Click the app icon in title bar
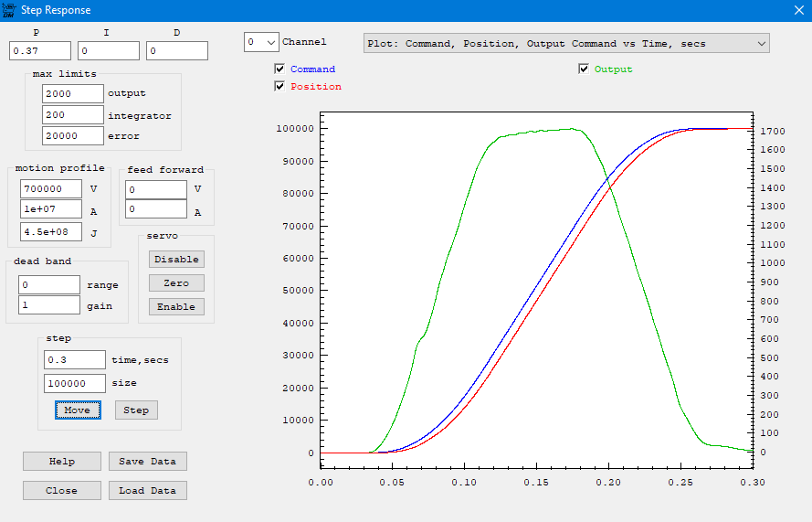This screenshot has width=812, height=522. click(11, 11)
